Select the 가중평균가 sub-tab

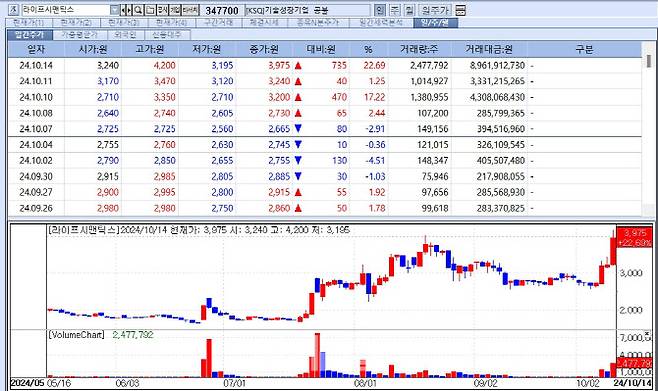coord(79,35)
